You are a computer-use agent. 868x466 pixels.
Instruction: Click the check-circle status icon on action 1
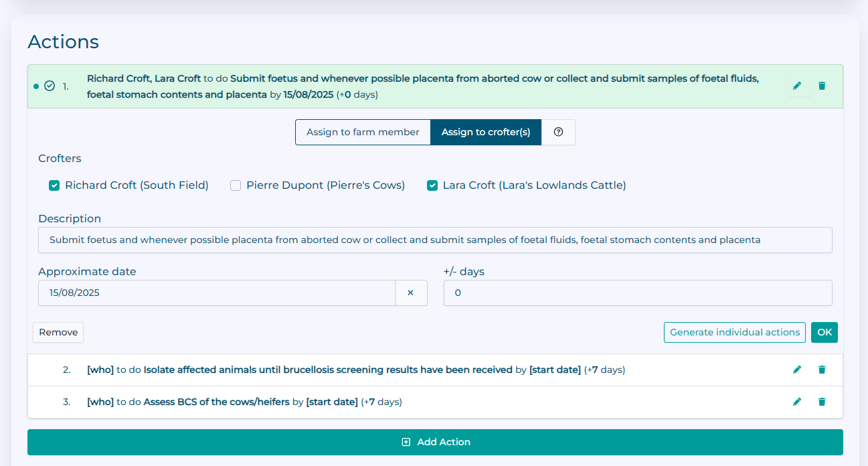click(50, 86)
